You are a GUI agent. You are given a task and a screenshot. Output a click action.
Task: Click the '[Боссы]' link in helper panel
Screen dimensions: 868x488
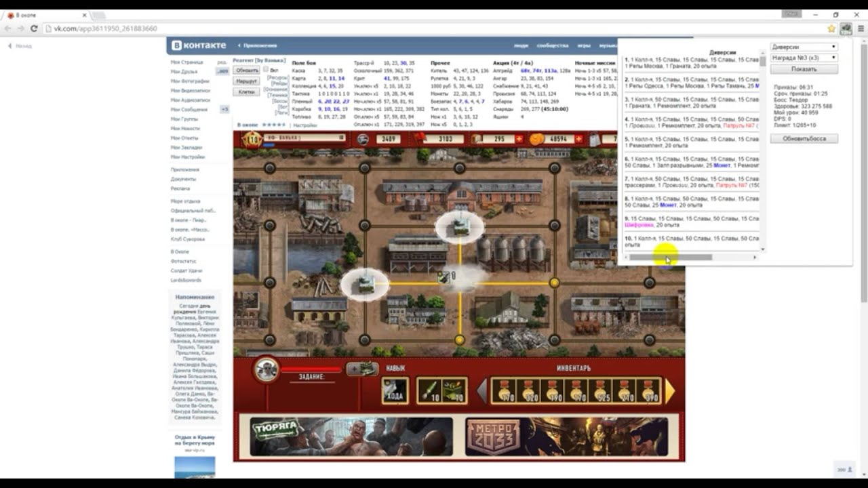pos(280,100)
